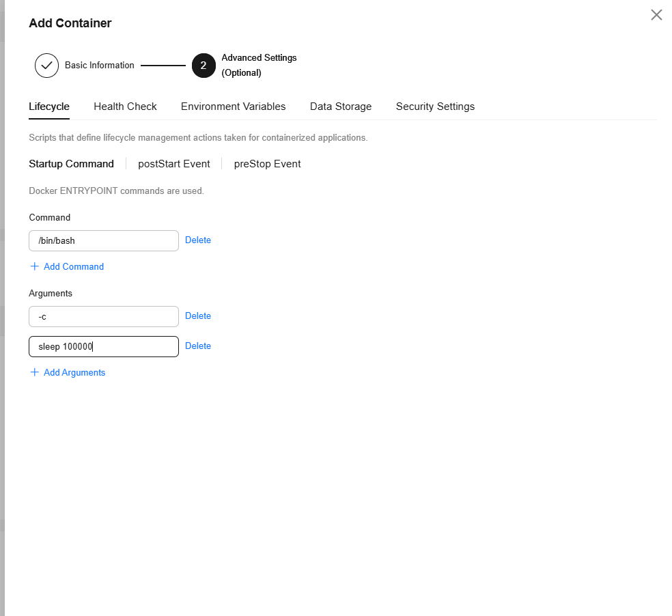The image size is (672, 616).
Task: Delete the sleep 100000 argument
Action: (198, 346)
